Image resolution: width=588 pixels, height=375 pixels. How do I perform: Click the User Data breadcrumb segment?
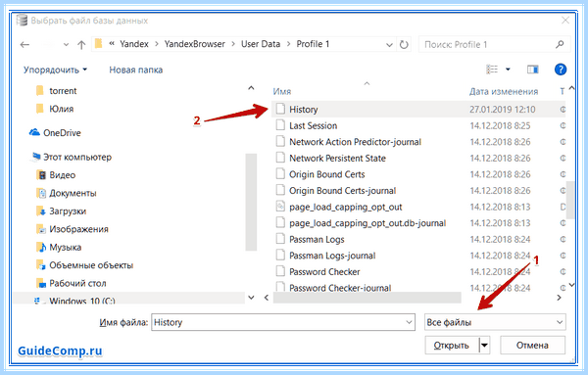click(261, 44)
